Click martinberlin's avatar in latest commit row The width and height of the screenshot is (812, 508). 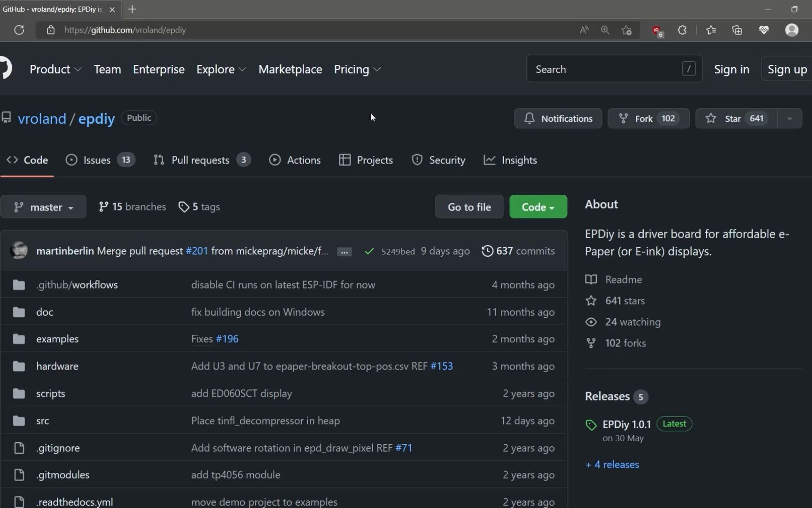click(x=19, y=250)
